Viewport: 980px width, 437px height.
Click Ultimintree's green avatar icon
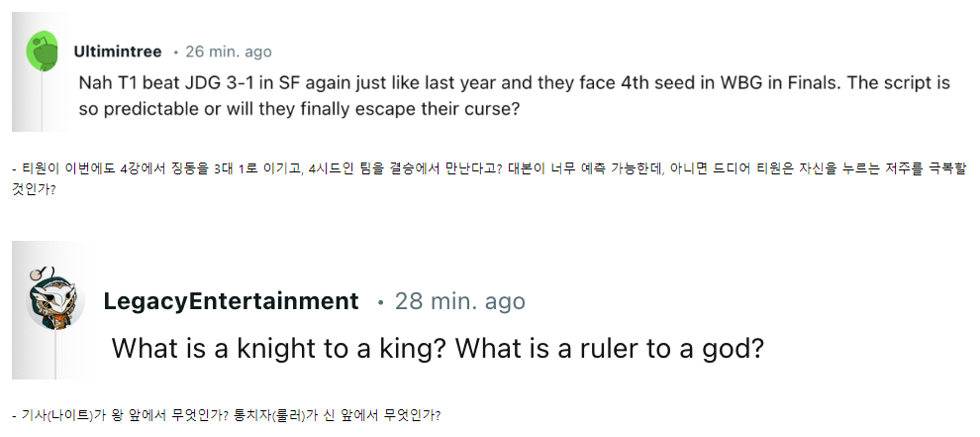click(44, 52)
